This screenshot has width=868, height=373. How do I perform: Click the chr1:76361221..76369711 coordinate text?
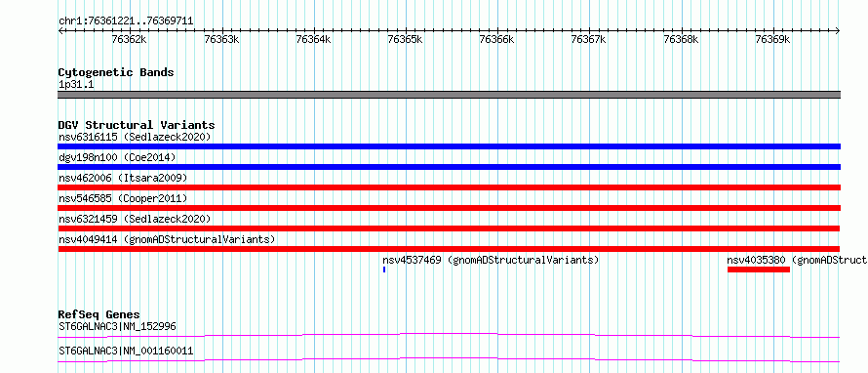[126, 21]
